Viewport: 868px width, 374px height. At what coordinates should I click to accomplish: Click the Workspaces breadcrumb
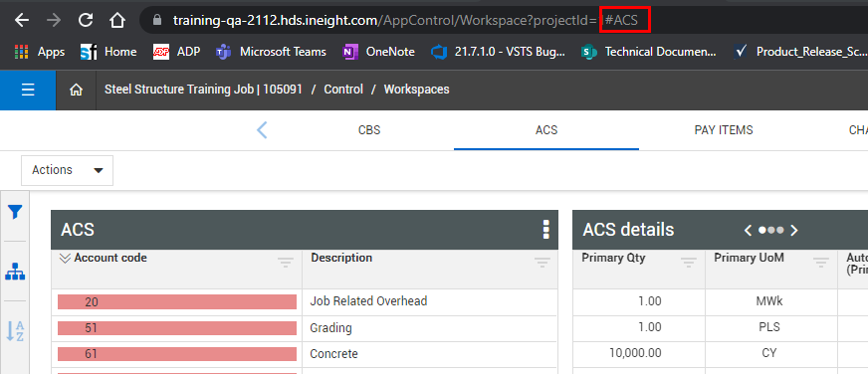417,90
